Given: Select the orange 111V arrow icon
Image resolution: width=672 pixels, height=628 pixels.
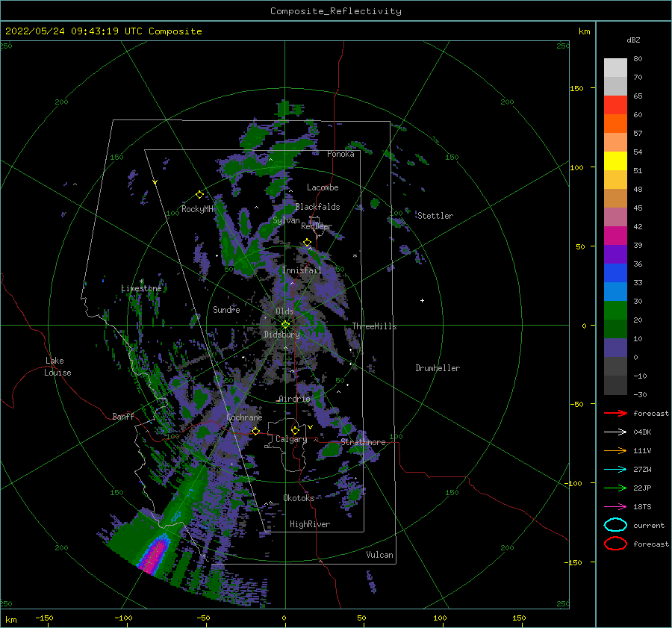Looking at the screenshot, I should click(615, 450).
